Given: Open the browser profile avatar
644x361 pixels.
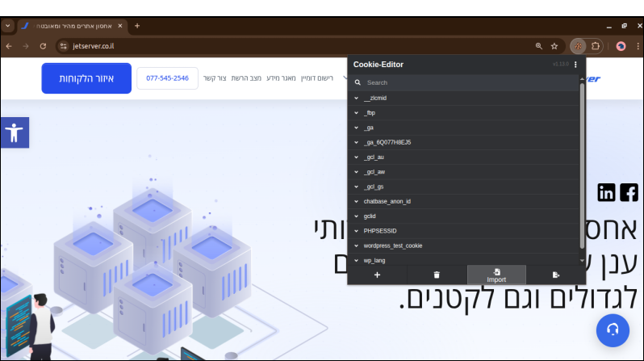Looking at the screenshot, I should [x=621, y=46].
